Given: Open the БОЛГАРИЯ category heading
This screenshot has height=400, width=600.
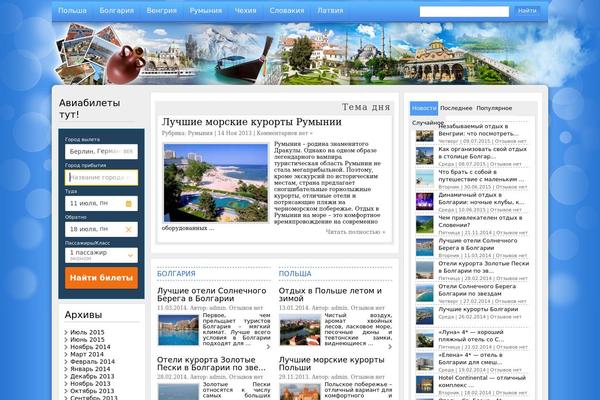Looking at the screenshot, I should [x=176, y=274].
